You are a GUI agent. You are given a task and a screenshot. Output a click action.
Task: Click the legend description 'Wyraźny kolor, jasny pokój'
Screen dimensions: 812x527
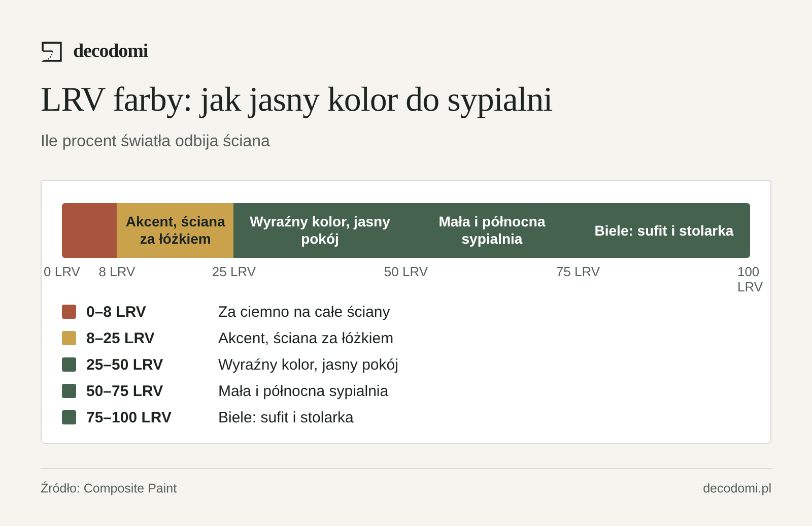(x=308, y=365)
